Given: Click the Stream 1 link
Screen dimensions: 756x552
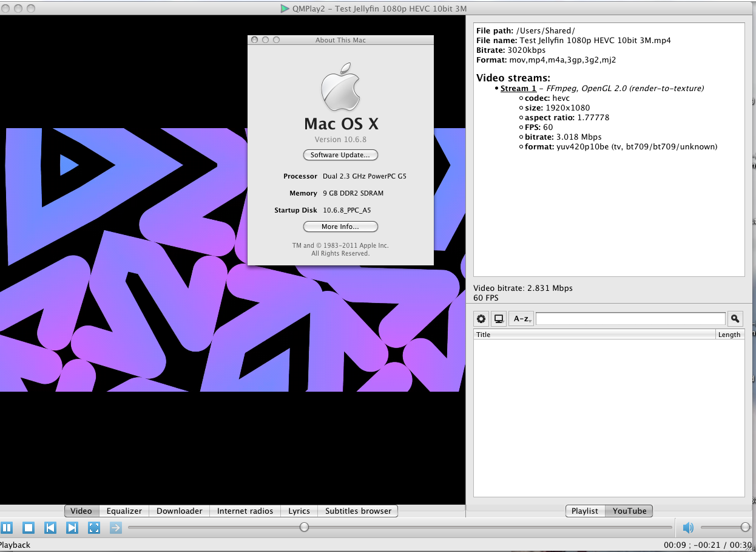Looking at the screenshot, I should [518, 88].
